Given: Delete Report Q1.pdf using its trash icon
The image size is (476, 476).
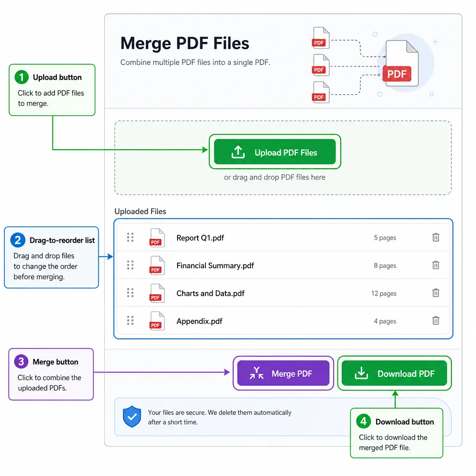Looking at the screenshot, I should pos(436,237).
